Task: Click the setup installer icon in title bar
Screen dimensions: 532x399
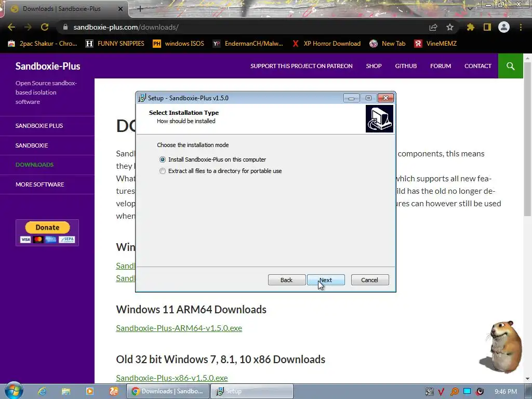Action: 142,98
